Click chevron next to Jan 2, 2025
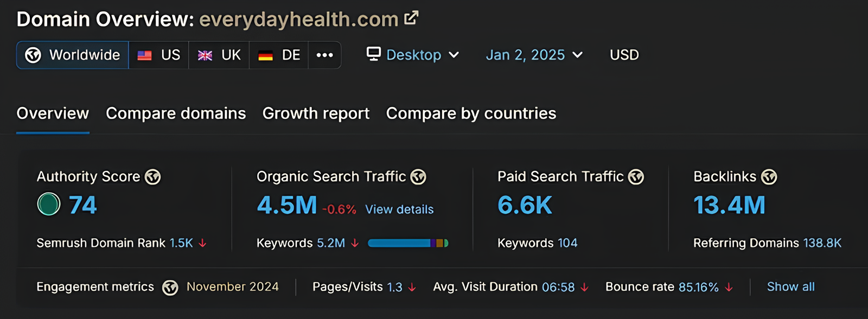Viewport: 868px width, 319px height. [578, 55]
